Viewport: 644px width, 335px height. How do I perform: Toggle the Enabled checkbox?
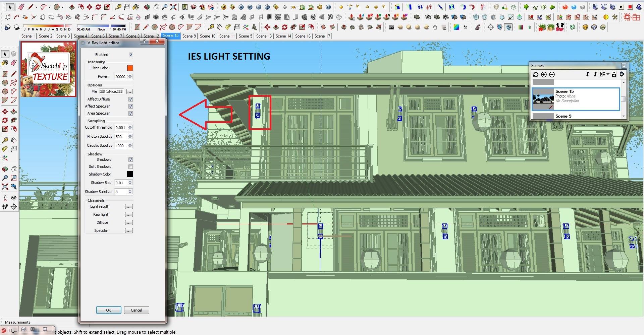click(x=131, y=55)
